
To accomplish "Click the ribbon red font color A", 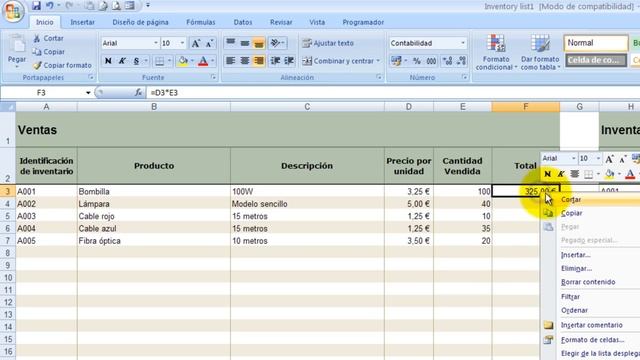I will coord(203,61).
